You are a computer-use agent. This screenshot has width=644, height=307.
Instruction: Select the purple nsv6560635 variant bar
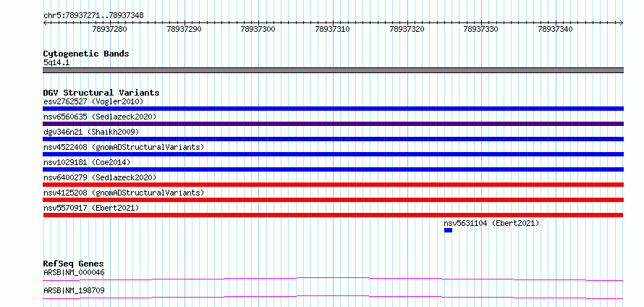(333, 124)
